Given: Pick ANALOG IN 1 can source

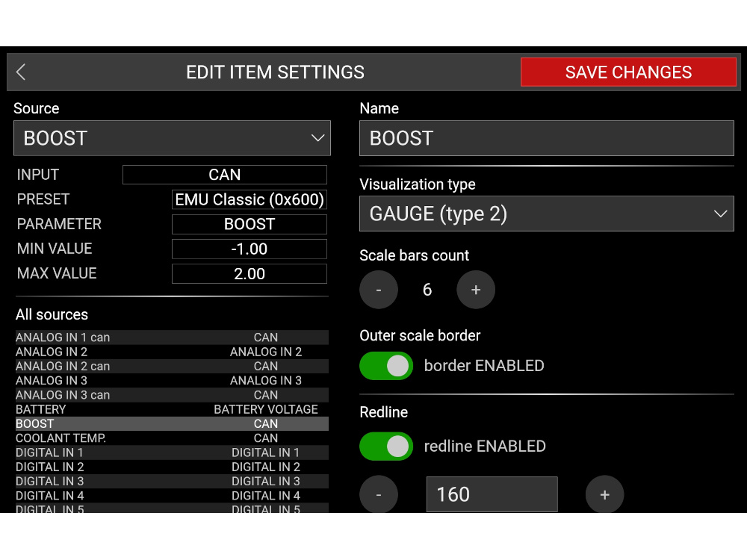Looking at the screenshot, I should point(171,337).
